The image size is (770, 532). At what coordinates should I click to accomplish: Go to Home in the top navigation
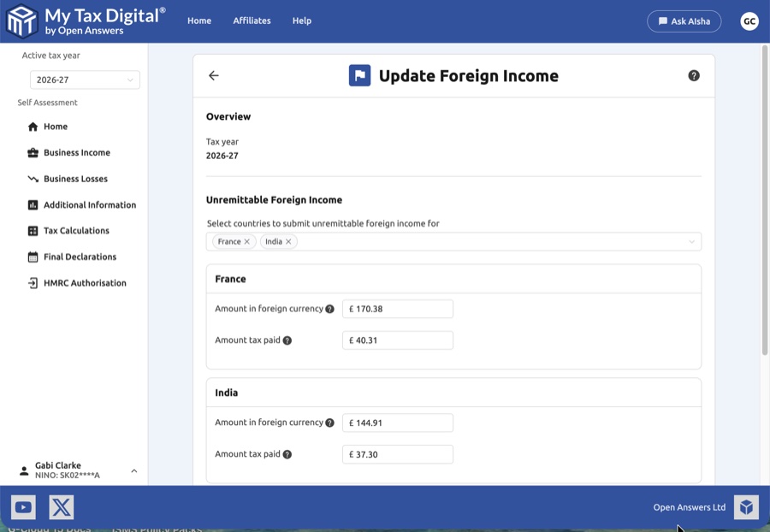click(199, 21)
